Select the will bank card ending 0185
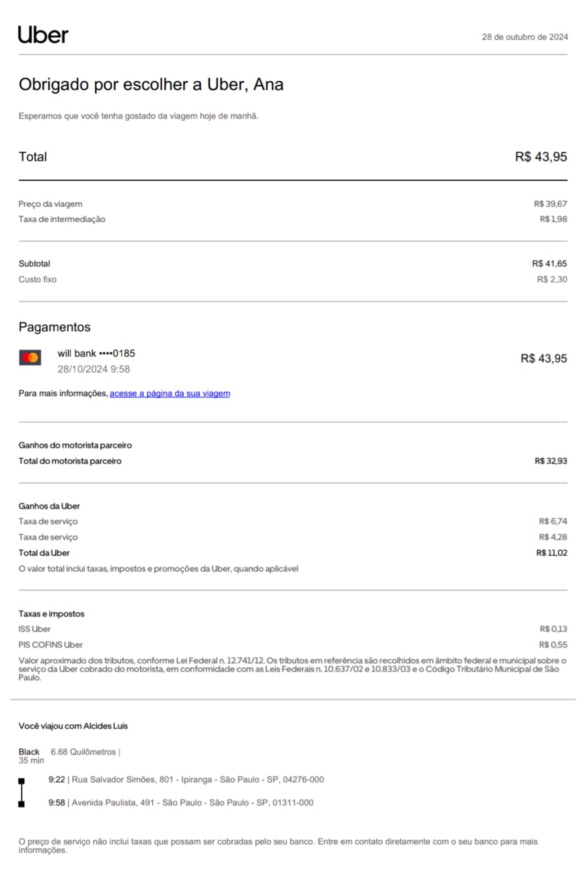The width and height of the screenshot is (588, 886). (96, 353)
